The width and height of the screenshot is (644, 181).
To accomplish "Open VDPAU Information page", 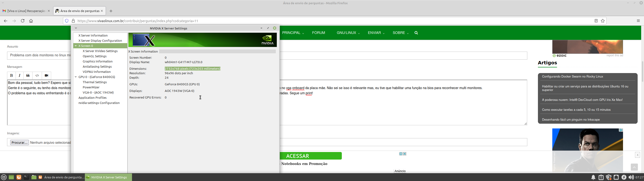I will click(x=96, y=72).
